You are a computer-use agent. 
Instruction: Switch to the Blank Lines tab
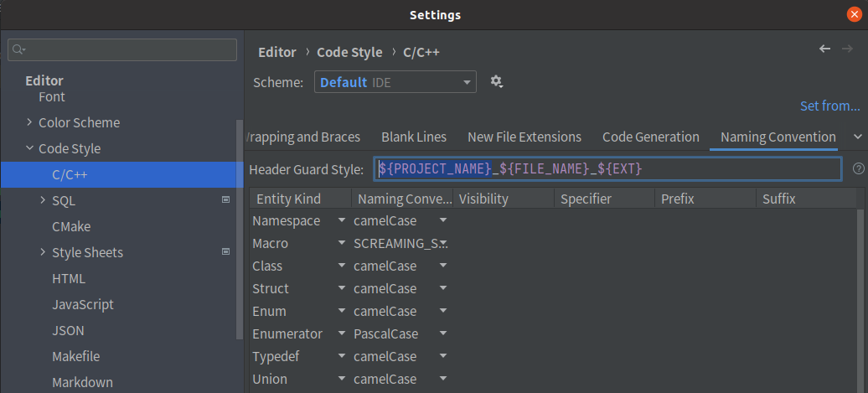click(x=414, y=137)
